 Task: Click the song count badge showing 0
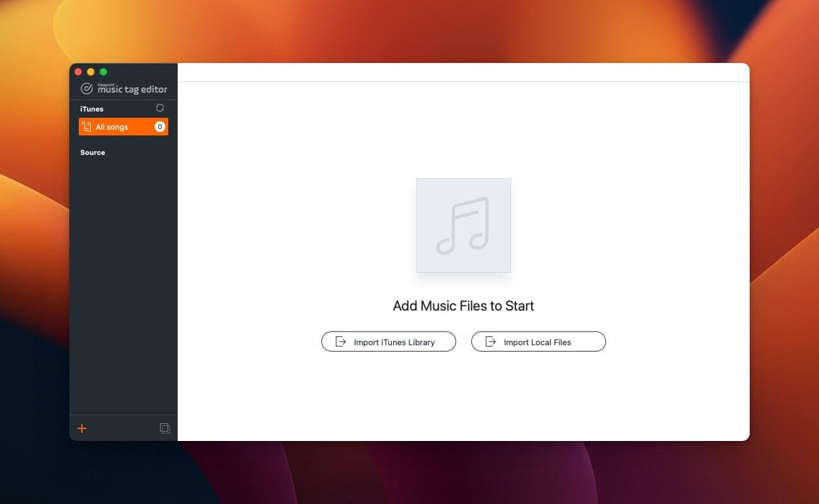[x=159, y=126]
